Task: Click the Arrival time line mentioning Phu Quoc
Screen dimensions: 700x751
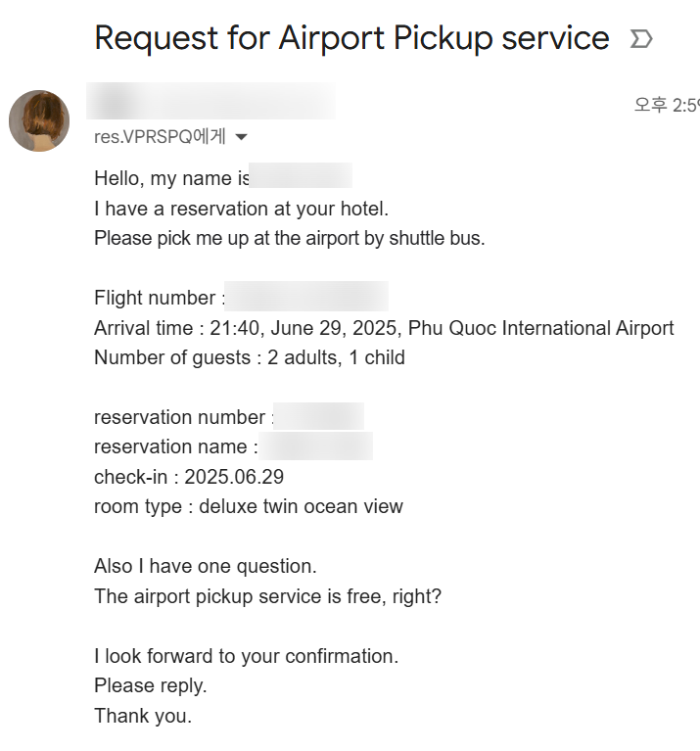Action: coord(384,328)
